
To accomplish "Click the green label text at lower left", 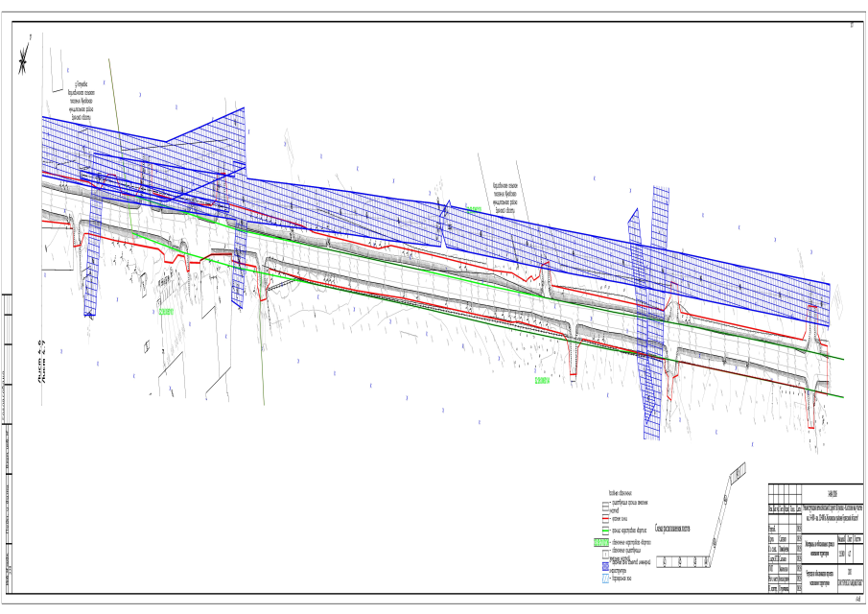I will [167, 312].
